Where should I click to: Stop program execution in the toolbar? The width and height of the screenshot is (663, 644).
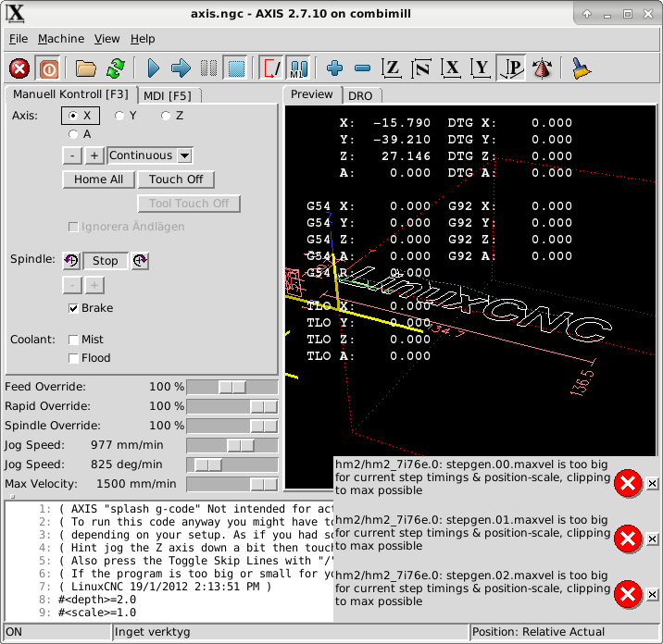click(236, 68)
